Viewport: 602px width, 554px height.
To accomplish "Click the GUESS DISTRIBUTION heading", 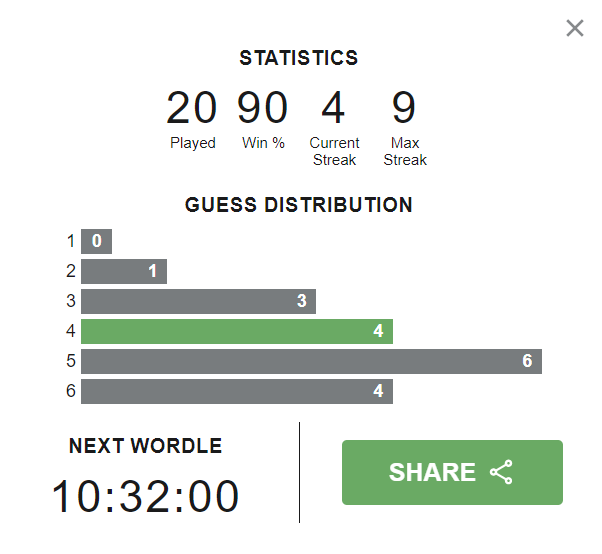I will [x=298, y=205].
